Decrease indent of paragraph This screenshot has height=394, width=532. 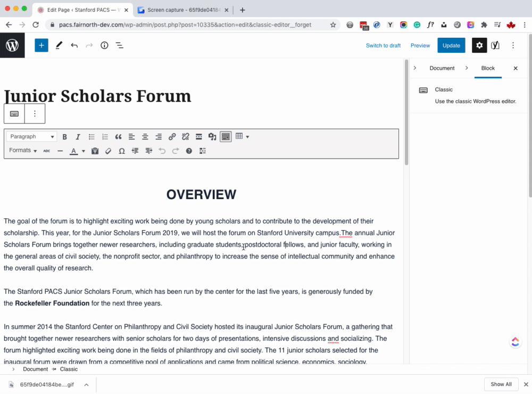click(x=135, y=151)
